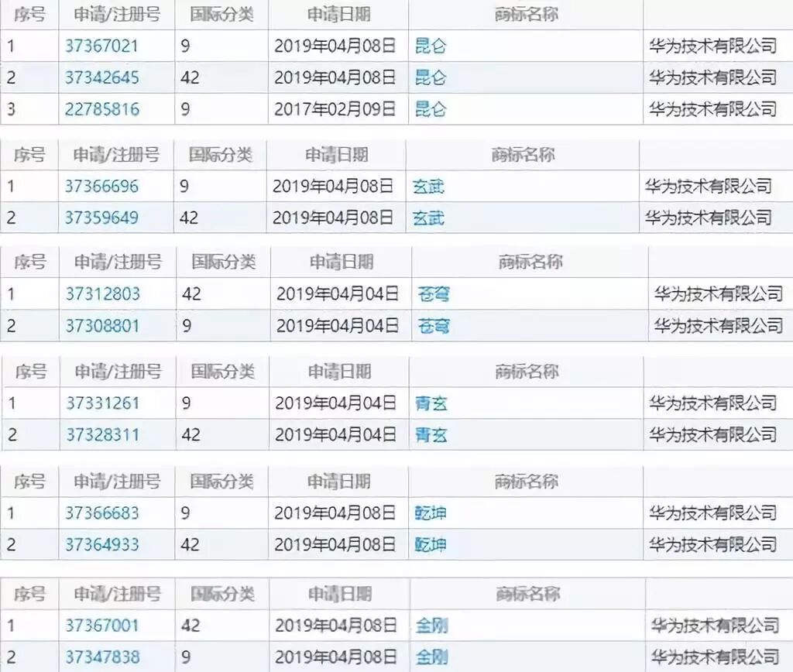The height and width of the screenshot is (672, 793).
Task: Select 华为技术有限公司 in row 37366696
Action: point(708,186)
